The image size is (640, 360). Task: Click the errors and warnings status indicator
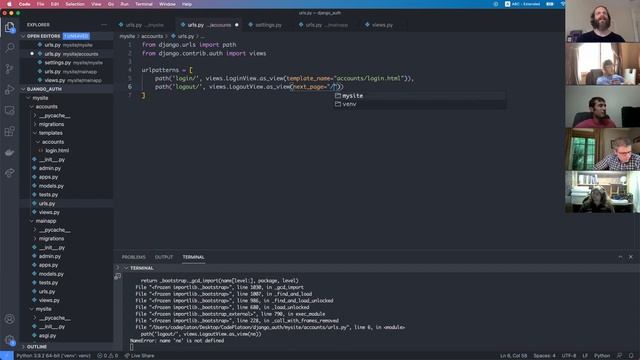click(108, 356)
